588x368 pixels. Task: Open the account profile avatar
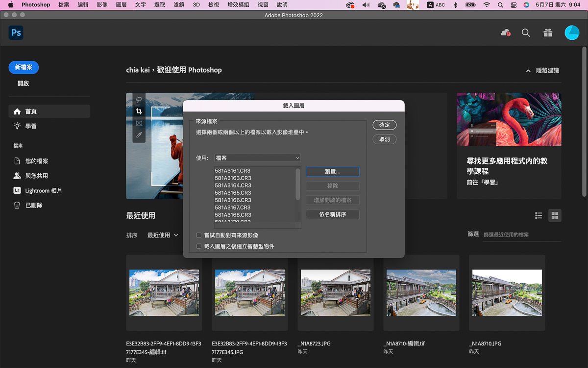(x=572, y=33)
